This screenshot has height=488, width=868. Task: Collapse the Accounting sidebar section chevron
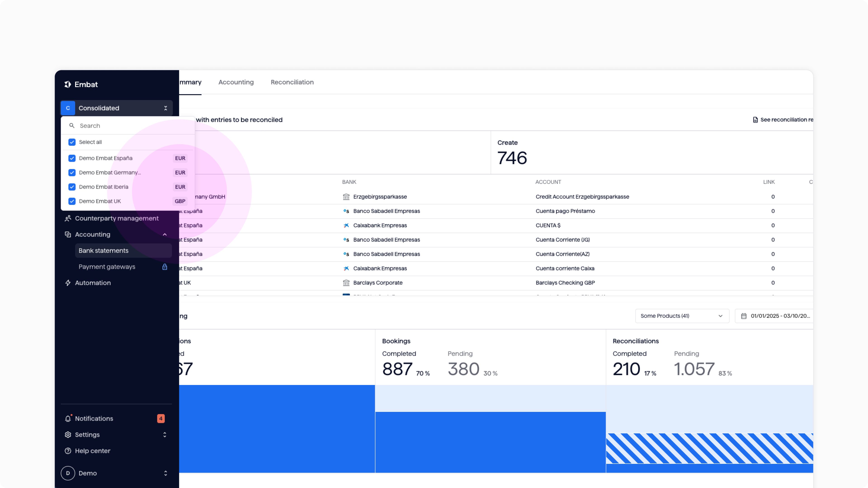165,235
